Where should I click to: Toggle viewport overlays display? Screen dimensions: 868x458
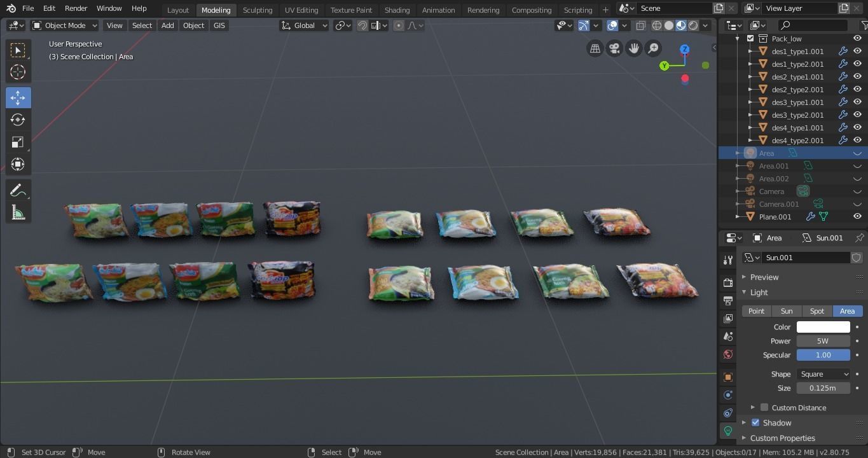(x=612, y=25)
